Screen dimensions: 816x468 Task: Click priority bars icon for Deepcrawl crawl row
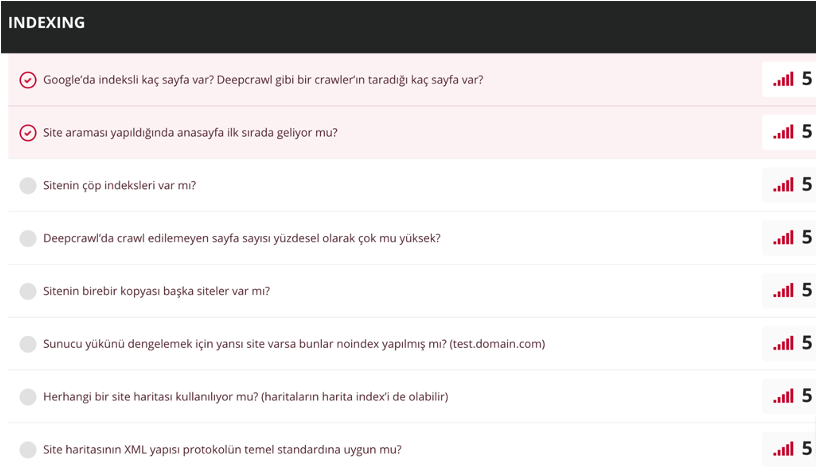pos(783,237)
